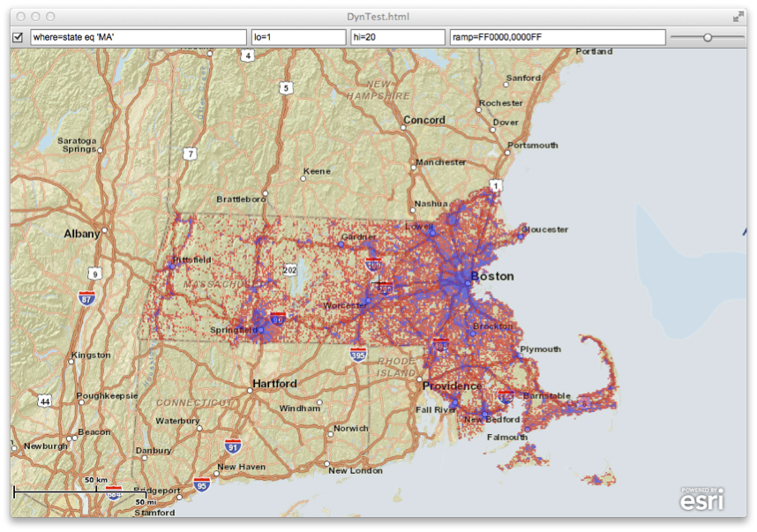The width and height of the screenshot is (757, 532).
Task: Click the Route 5 shield in New Hampshire
Action: (x=286, y=88)
